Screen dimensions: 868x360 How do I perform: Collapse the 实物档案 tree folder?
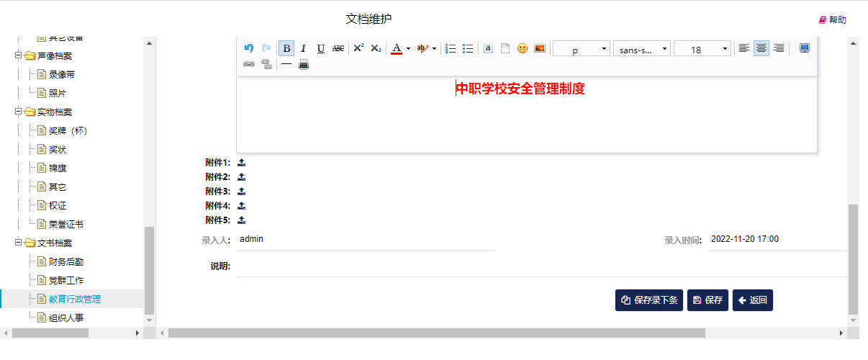(x=19, y=112)
